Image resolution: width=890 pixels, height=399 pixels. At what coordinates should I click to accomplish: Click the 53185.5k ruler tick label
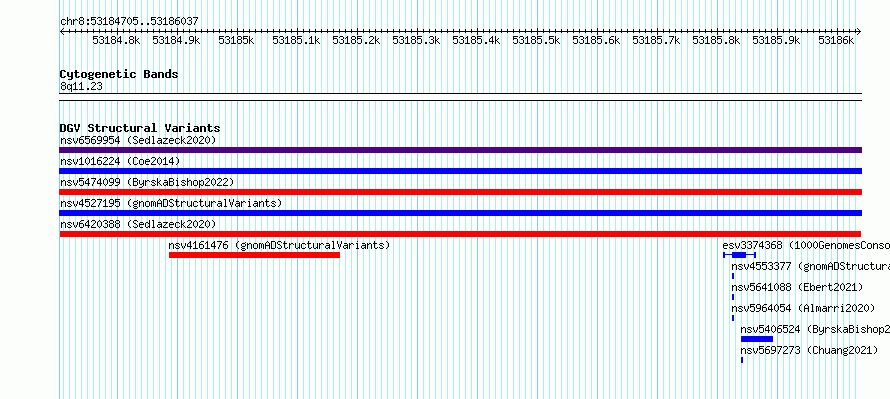coord(536,40)
